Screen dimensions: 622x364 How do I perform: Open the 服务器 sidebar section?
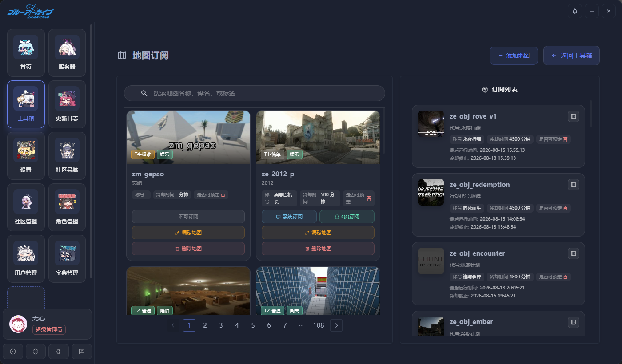[67, 52]
